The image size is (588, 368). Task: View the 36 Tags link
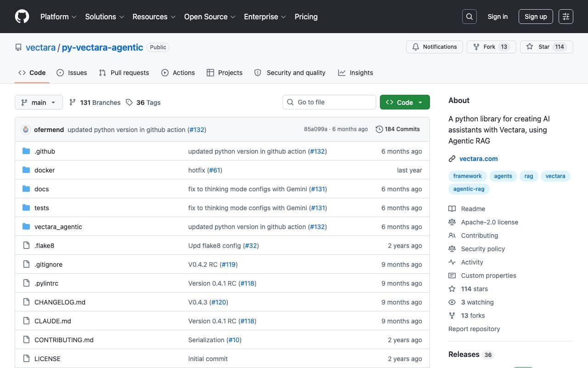click(x=143, y=103)
